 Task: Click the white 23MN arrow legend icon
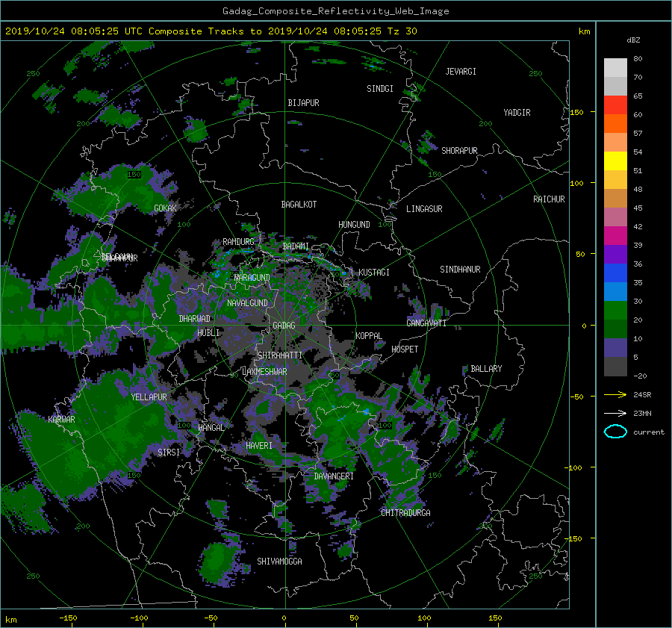615,413
